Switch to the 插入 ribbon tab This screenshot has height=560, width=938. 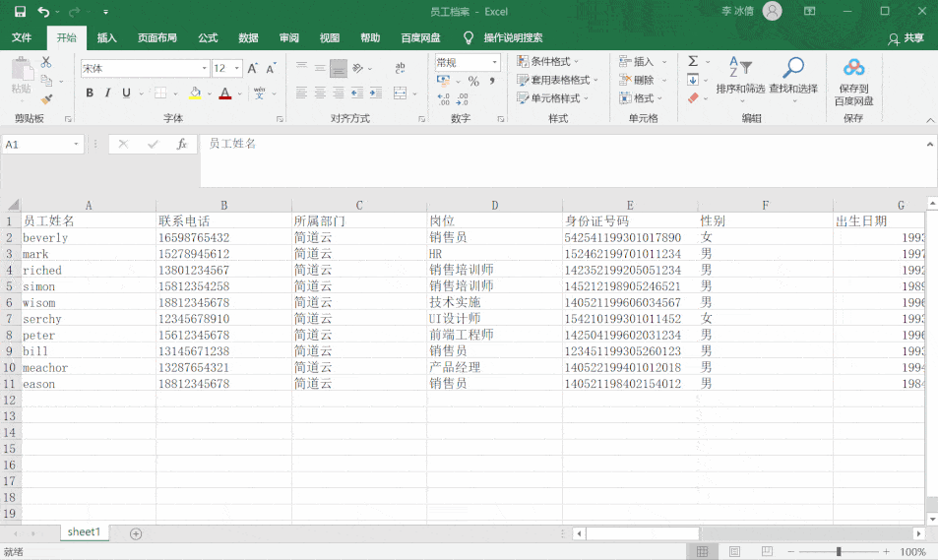pyautogui.click(x=106, y=37)
